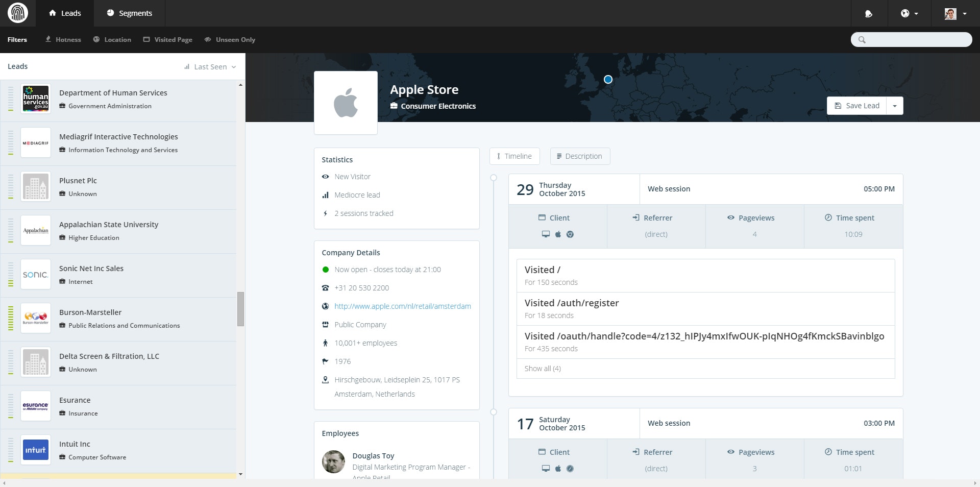Click the green Now open status dot

tap(325, 270)
